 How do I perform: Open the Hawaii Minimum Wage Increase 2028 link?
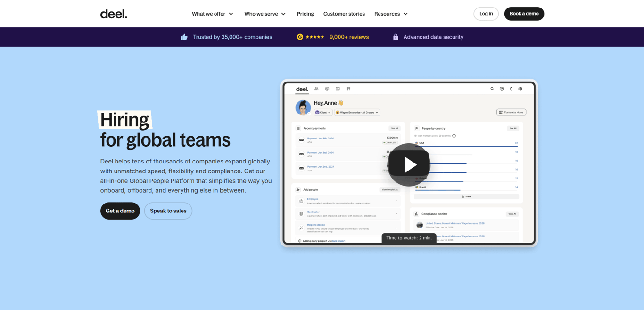pyautogui.click(x=455, y=223)
